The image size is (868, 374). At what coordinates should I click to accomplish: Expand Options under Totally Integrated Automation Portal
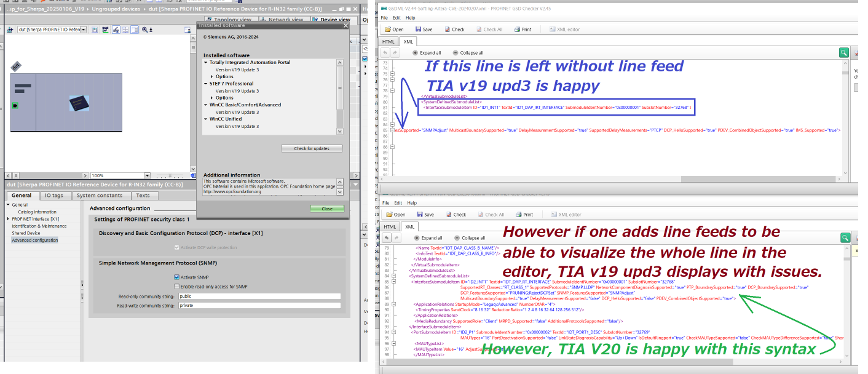212,76
